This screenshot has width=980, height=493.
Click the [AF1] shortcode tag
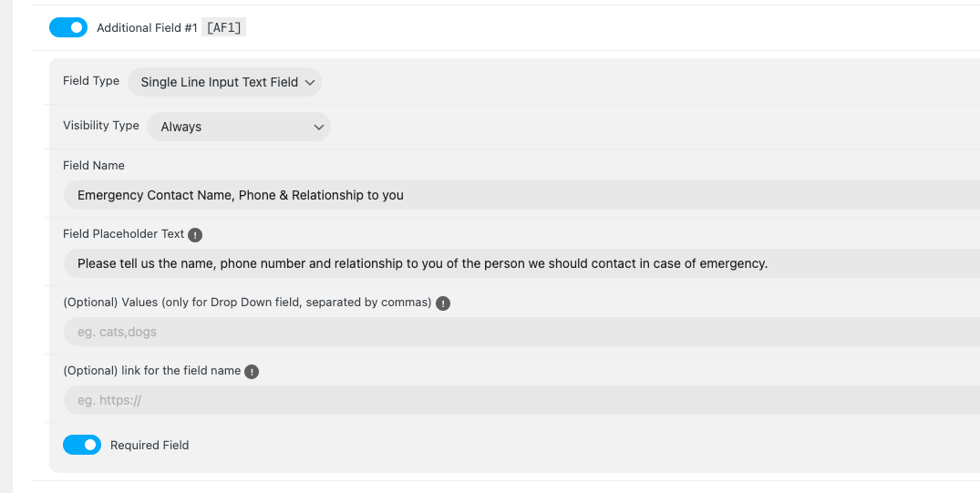pos(223,27)
